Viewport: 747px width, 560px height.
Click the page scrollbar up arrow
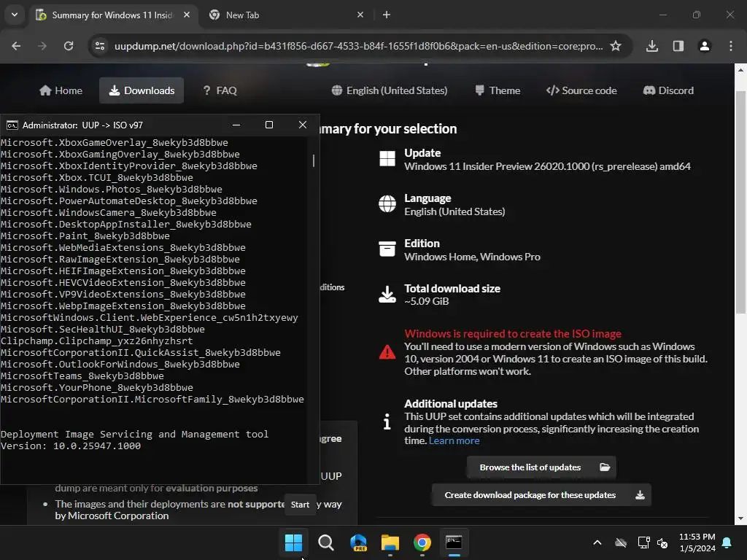point(740,70)
